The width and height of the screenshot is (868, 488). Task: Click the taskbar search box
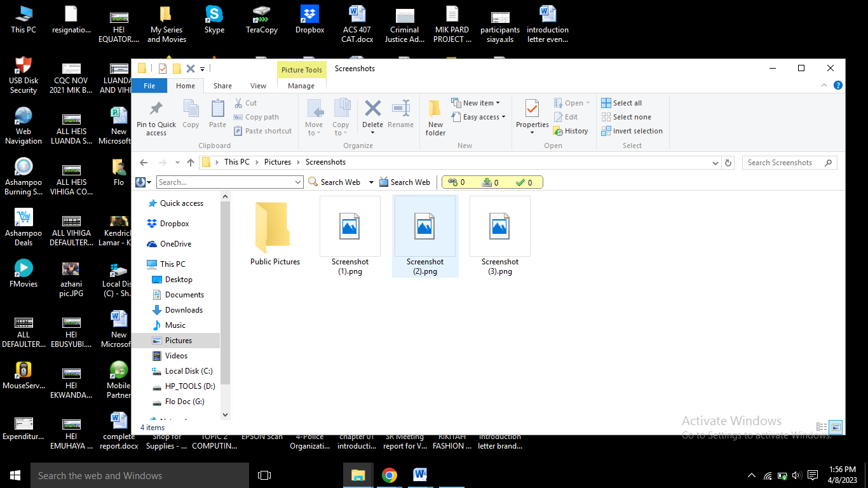(x=140, y=475)
